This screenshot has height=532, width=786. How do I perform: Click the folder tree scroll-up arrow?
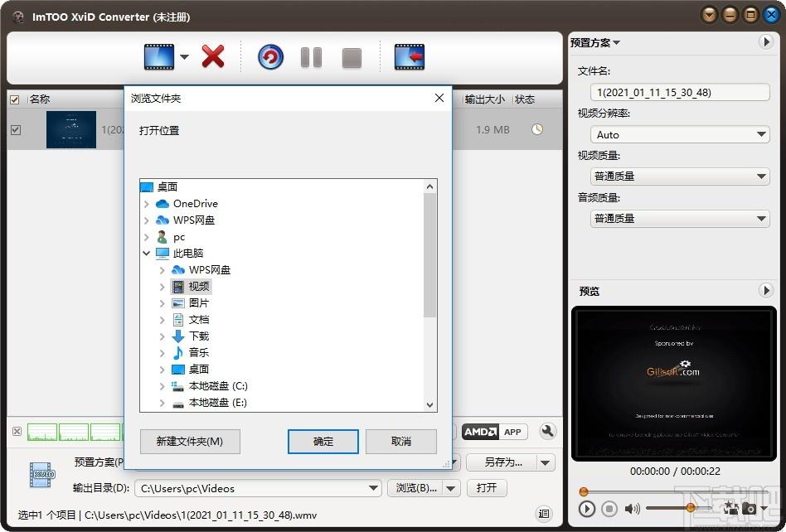point(429,186)
